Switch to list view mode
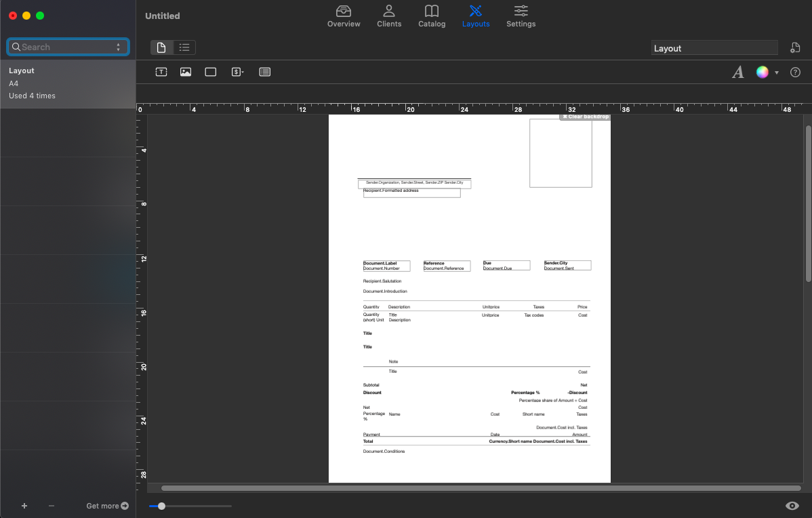 click(x=184, y=47)
